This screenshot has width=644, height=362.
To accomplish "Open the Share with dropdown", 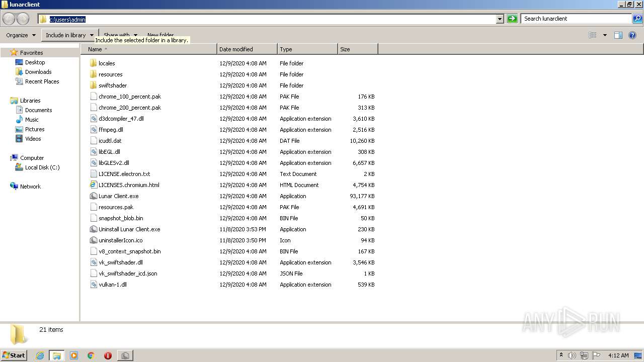I will pos(120,35).
